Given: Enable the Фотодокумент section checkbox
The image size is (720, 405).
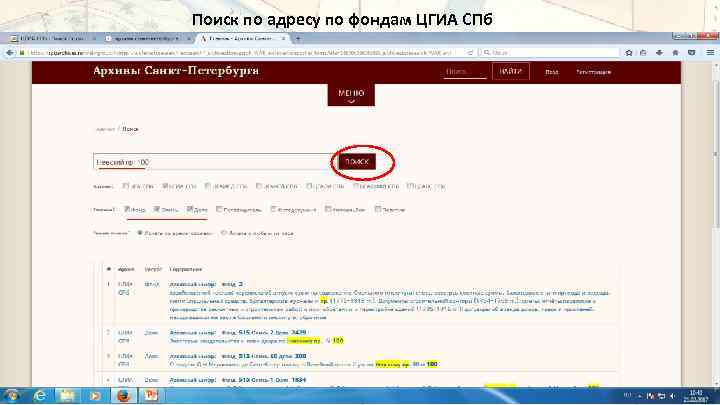Looking at the screenshot, I should pyautogui.click(x=273, y=209).
